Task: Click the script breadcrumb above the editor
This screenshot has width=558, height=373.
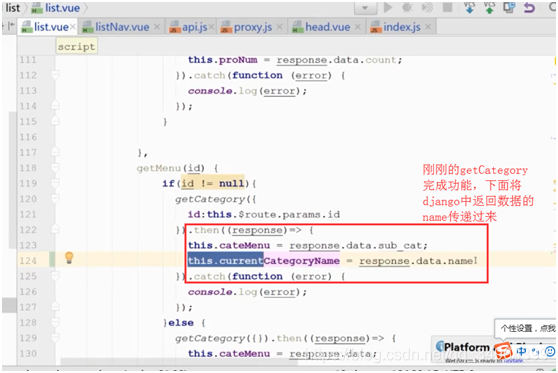Action: point(76,47)
